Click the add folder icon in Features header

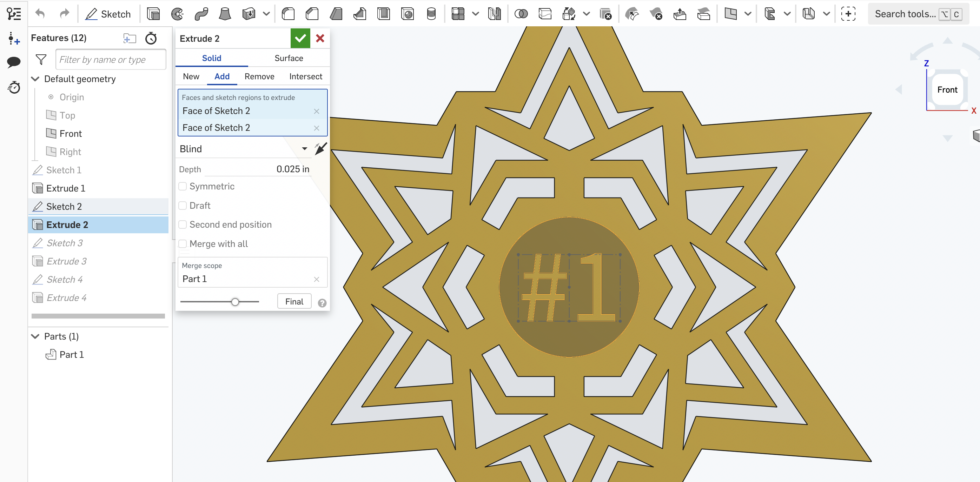(x=130, y=38)
